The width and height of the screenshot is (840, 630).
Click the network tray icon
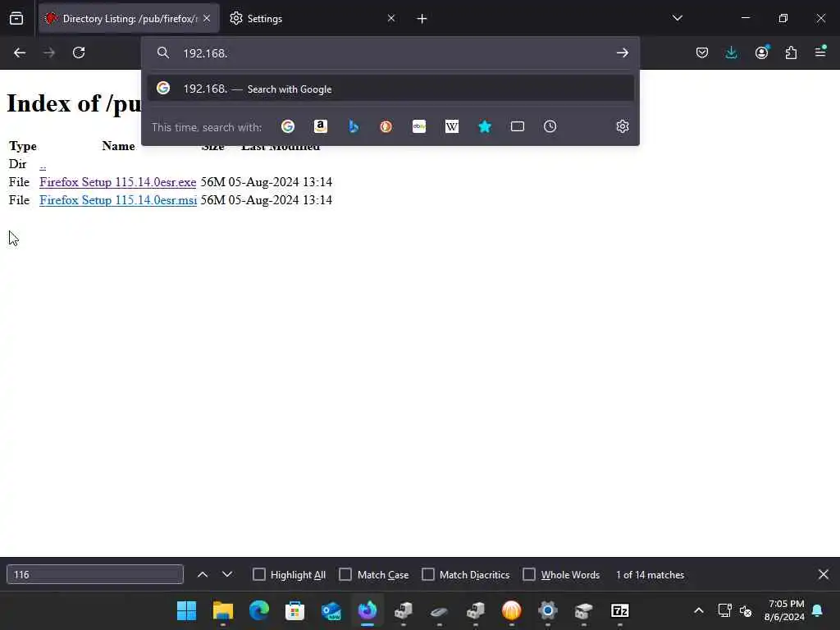(725, 610)
